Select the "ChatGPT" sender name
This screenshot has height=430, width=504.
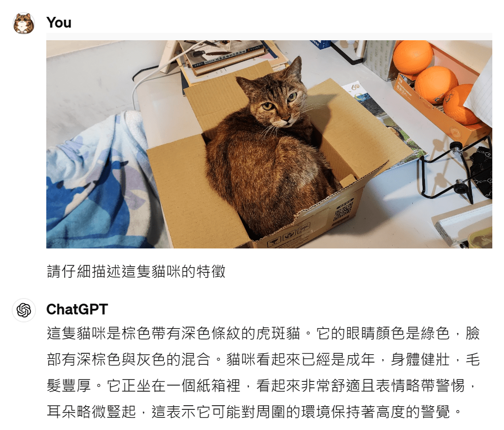click(77, 309)
